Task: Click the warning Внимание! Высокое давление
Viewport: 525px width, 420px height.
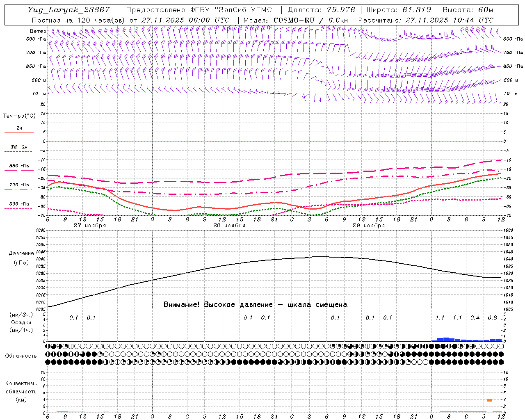Action: 218,305
